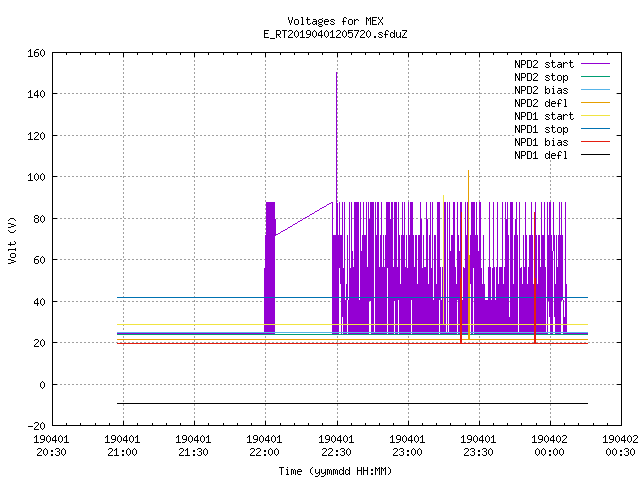Screen dimensions: 640x480
Task: Click the 0 y-axis tick label
Action: [x=42, y=384]
